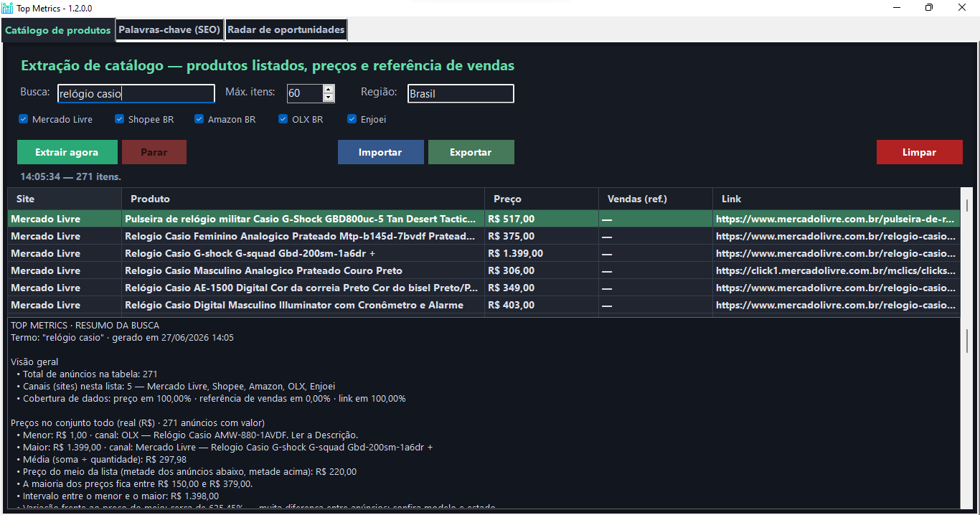The width and height of the screenshot is (980, 515).
Task: Sort by the Vendas (ref.) column header
Action: pyautogui.click(x=656, y=199)
